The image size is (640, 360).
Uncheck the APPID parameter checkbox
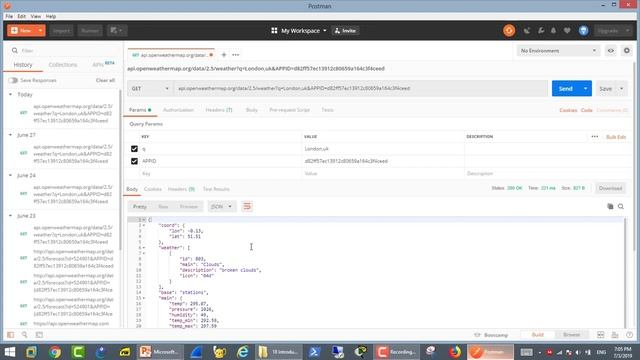pyautogui.click(x=134, y=161)
